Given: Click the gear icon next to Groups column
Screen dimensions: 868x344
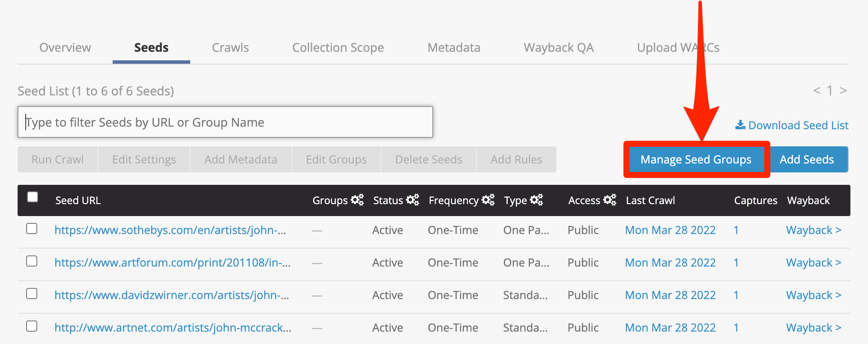Looking at the screenshot, I should (x=357, y=200).
